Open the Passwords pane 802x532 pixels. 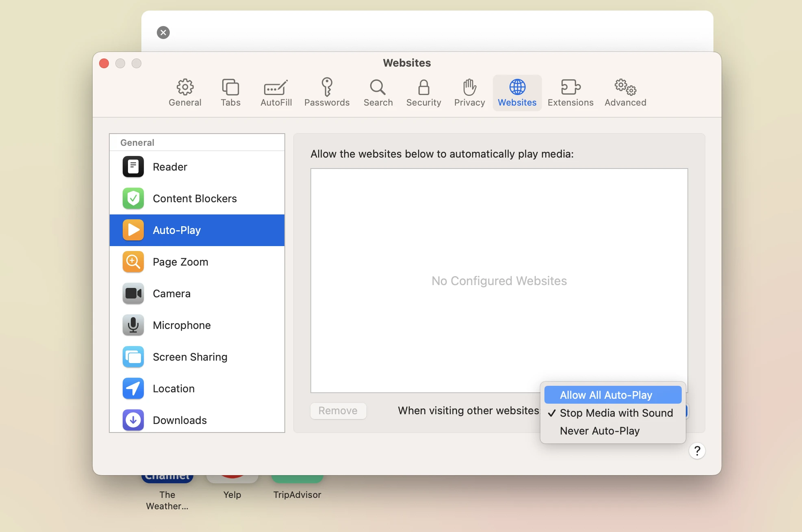[327, 92]
